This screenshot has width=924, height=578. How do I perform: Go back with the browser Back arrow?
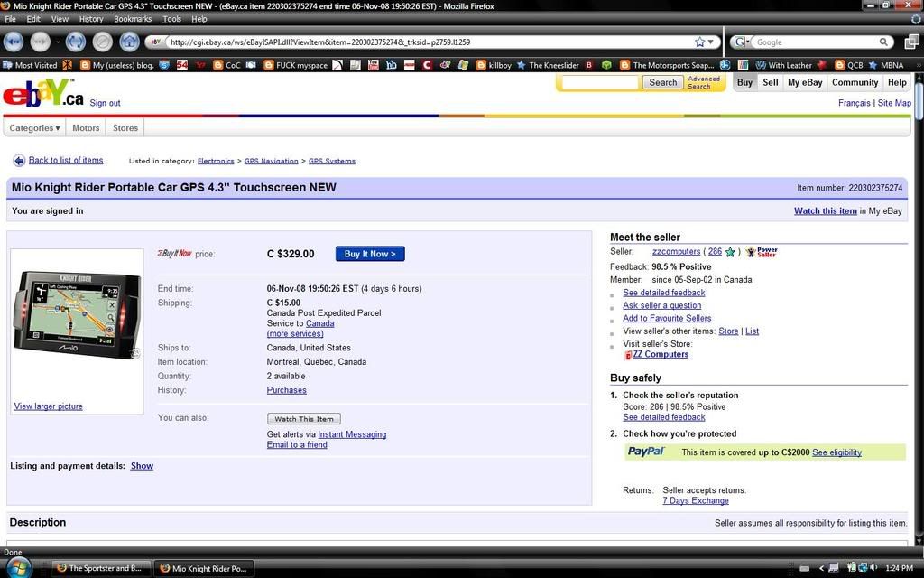14,42
